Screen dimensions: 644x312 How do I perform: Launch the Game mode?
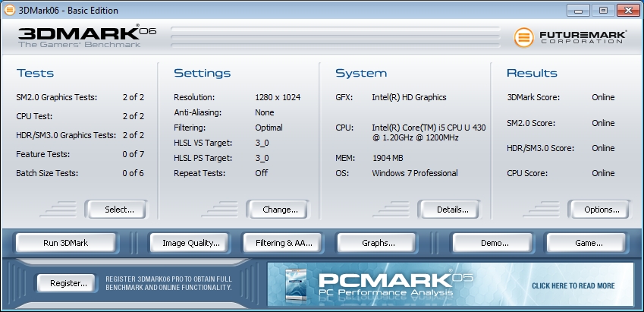pos(586,243)
